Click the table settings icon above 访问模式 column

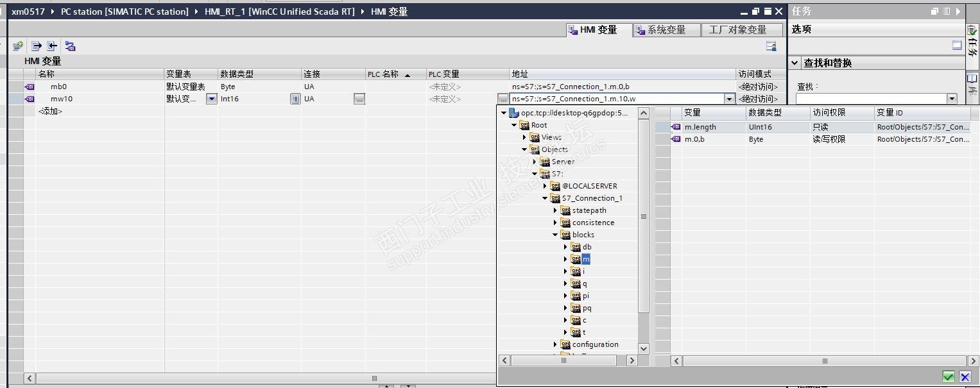(x=771, y=46)
